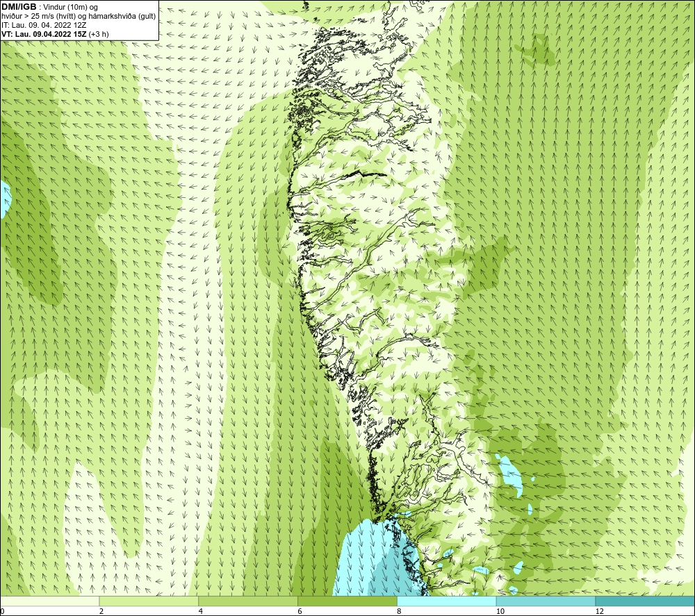695x616 pixels.
Task: Click the 'DMI/IGB : Vindur (10m) og' title line
Action: pos(49,7)
